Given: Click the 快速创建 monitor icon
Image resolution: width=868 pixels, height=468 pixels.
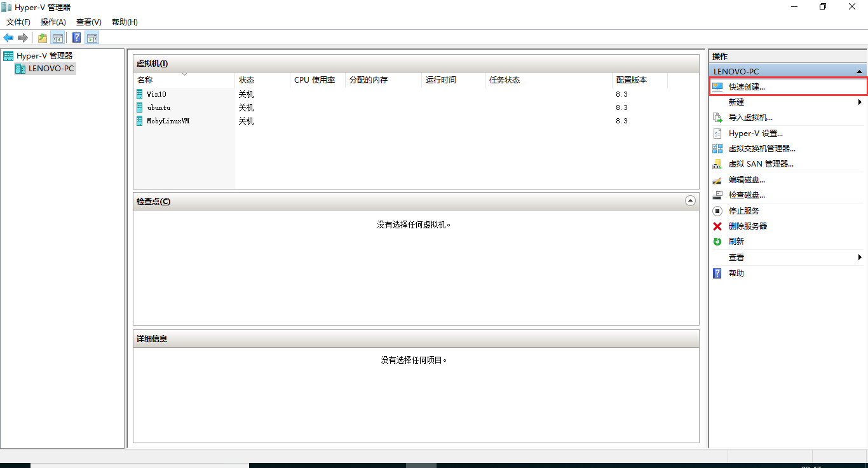Looking at the screenshot, I should [x=717, y=87].
